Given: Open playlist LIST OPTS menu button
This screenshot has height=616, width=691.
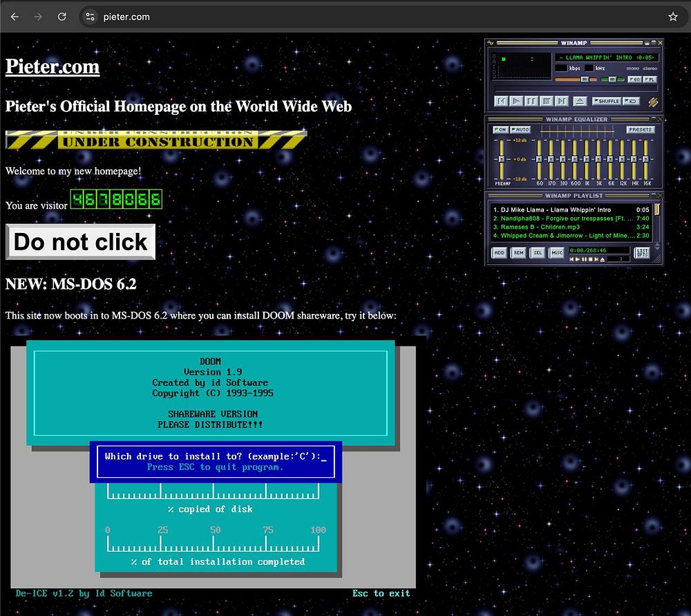Looking at the screenshot, I should 643,252.
